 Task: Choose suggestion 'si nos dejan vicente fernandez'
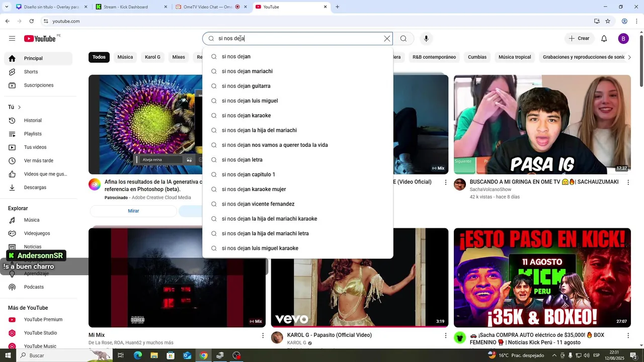click(x=297, y=204)
